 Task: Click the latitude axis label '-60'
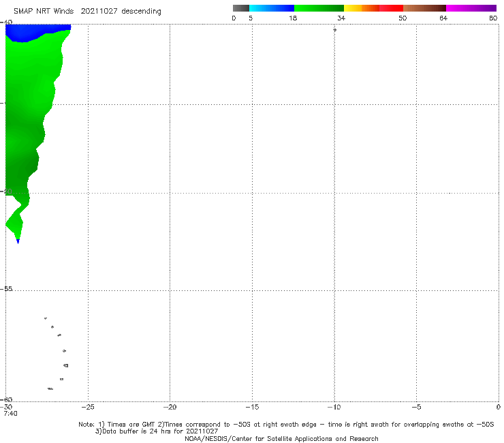coord(7,399)
